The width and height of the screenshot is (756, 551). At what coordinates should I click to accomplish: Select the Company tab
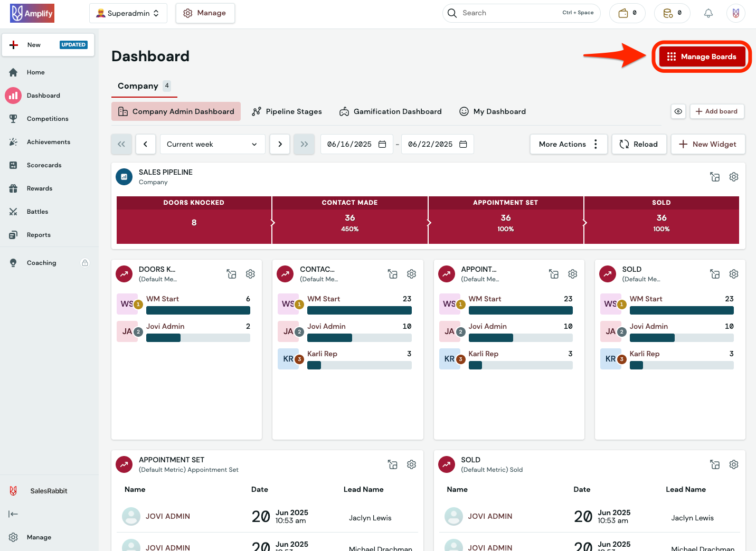coord(144,86)
